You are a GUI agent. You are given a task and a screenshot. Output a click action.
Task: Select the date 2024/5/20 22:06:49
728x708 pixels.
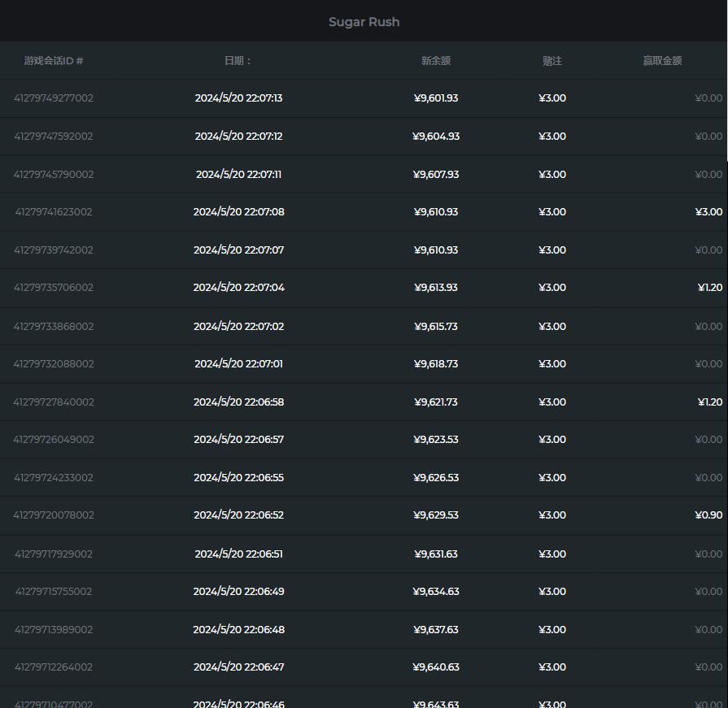238,592
